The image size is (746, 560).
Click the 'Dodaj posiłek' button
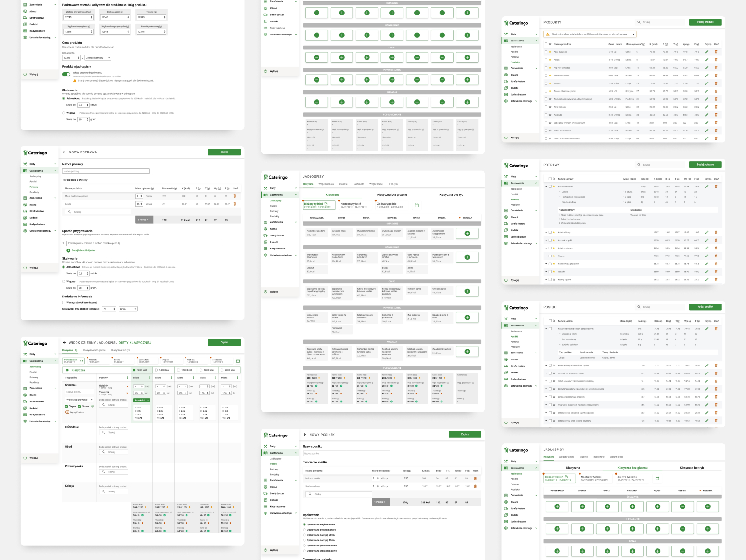(x=705, y=307)
